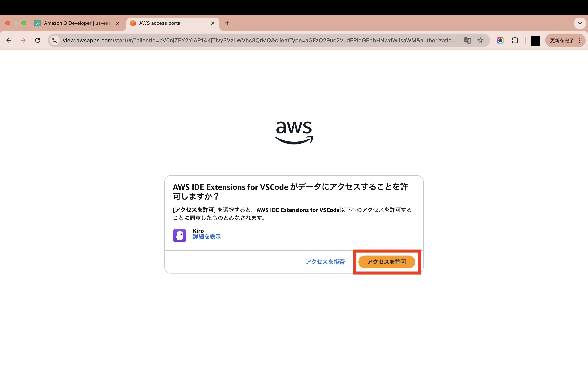
Task: Click the colorful circular extension icon
Action: pyautogui.click(x=500, y=40)
